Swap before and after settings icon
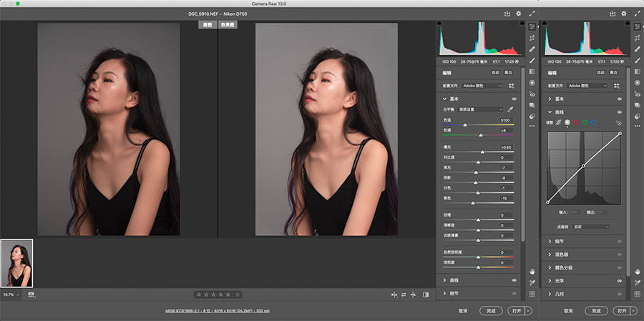 click(x=404, y=294)
